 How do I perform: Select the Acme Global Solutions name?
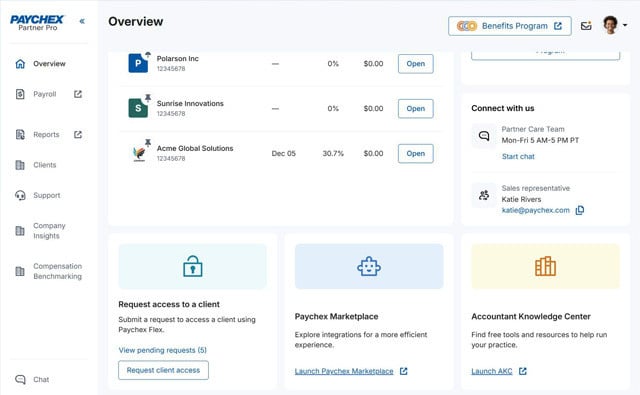click(x=195, y=149)
